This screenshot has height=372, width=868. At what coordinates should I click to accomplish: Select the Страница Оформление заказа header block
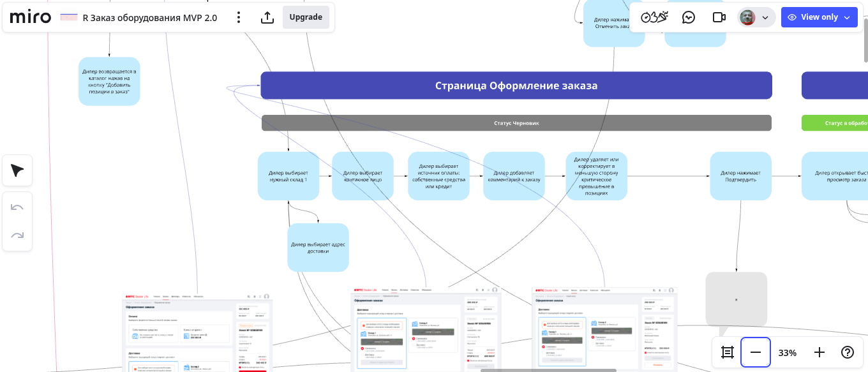click(x=516, y=86)
